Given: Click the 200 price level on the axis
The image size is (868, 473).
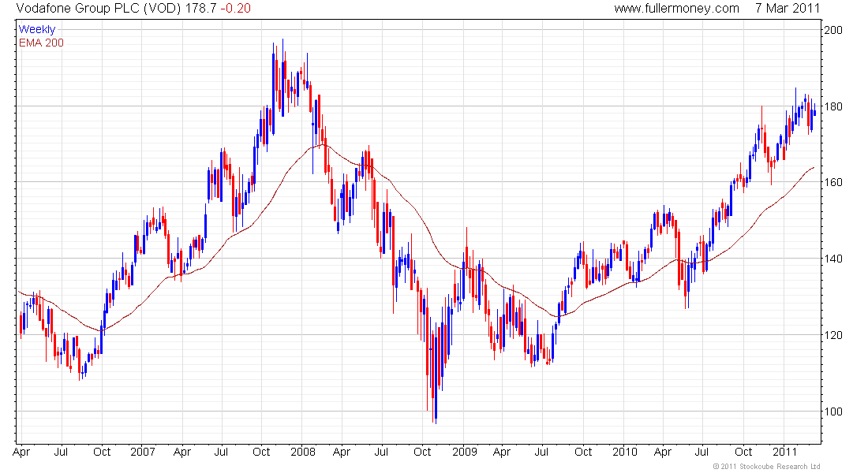Looking at the screenshot, I should tap(835, 30).
